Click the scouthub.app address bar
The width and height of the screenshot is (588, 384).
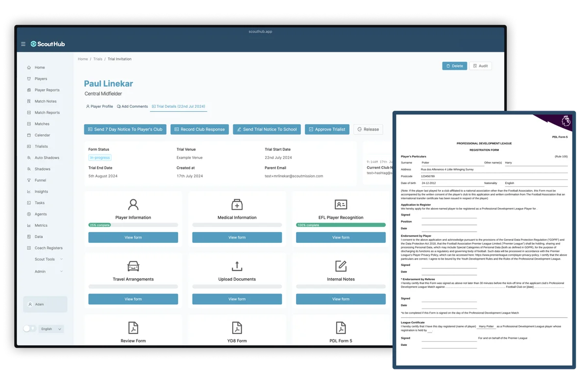[x=260, y=31]
